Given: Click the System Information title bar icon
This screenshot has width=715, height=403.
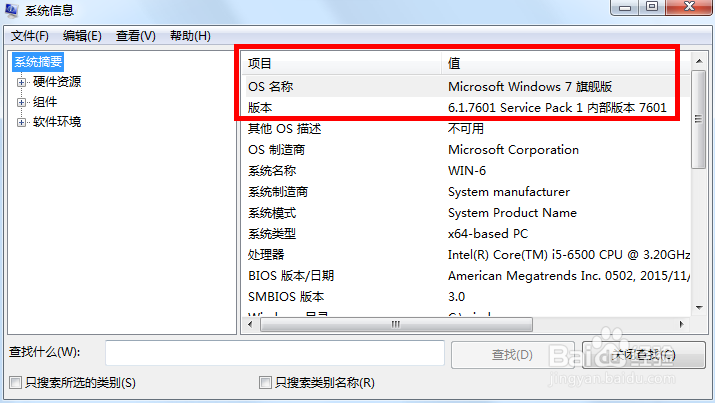Looking at the screenshot, I should pyautogui.click(x=14, y=10).
